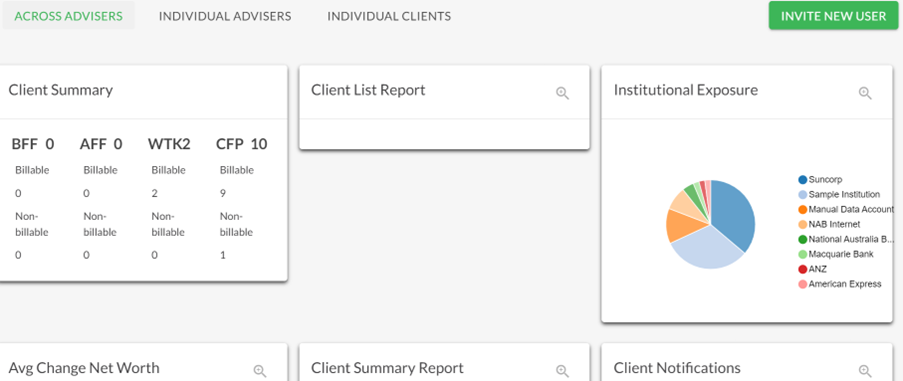Click the CFP 10 heading
The height and width of the screenshot is (381, 903).
tap(242, 144)
